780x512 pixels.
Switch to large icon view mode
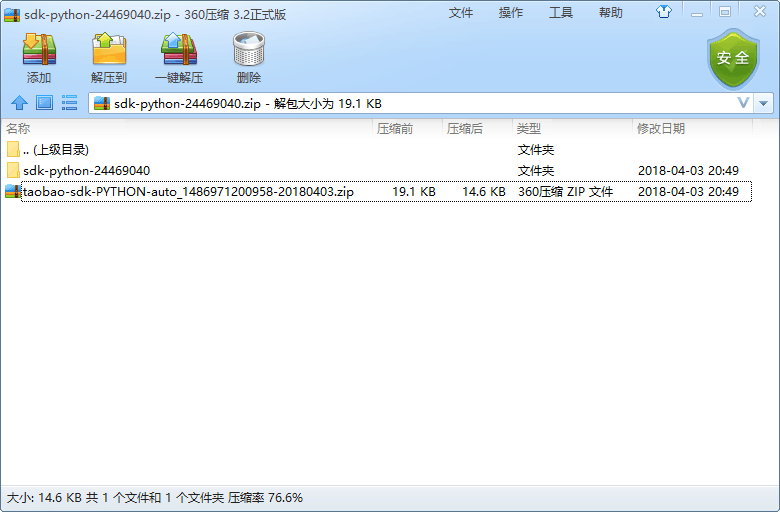pyautogui.click(x=44, y=103)
